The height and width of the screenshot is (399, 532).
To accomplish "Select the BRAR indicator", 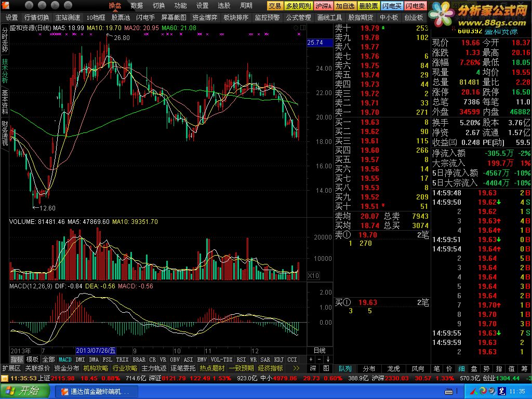I will [139, 360].
